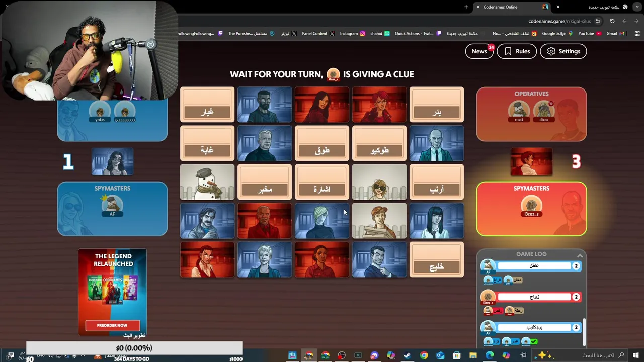This screenshot has height=362, width=644.
Task: Open the Windows Start menu
Action: click(636, 355)
